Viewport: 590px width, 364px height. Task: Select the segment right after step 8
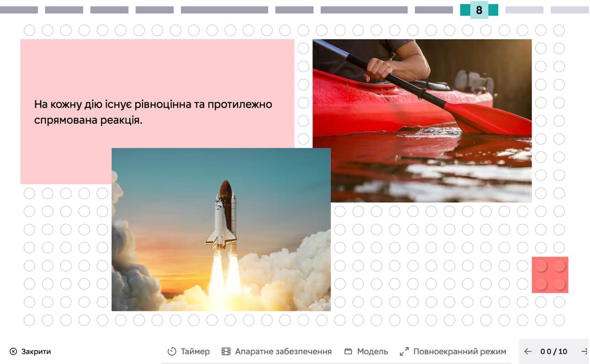[524, 10]
